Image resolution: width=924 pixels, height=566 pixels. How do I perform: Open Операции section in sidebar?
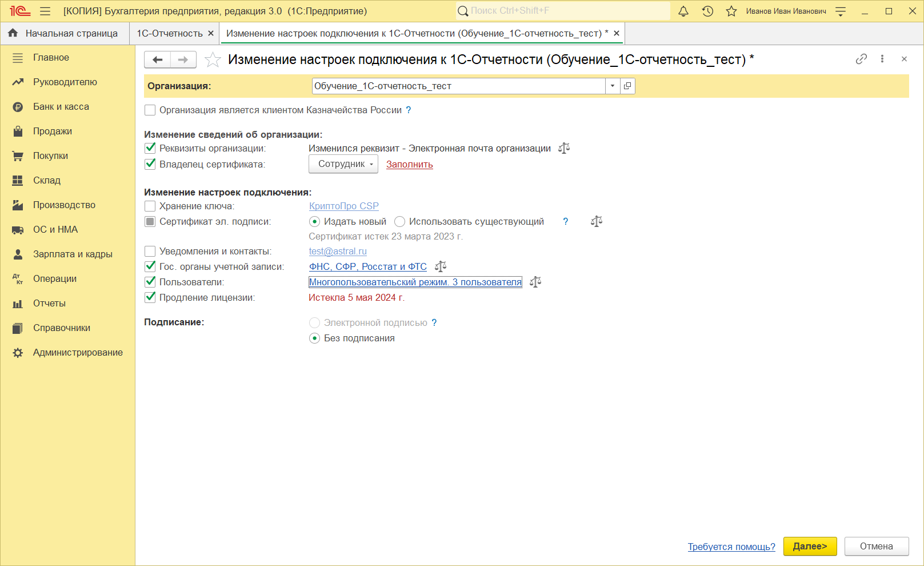click(x=67, y=279)
